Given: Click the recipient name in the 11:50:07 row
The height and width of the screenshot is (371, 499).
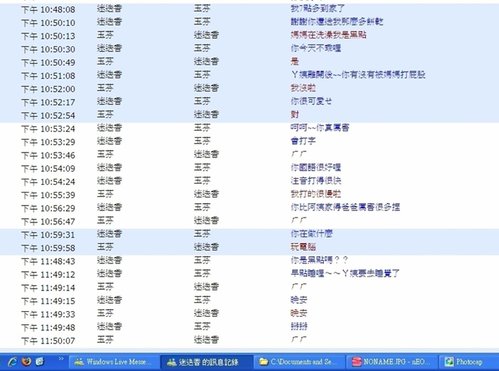Looking at the screenshot, I should pos(206,340).
